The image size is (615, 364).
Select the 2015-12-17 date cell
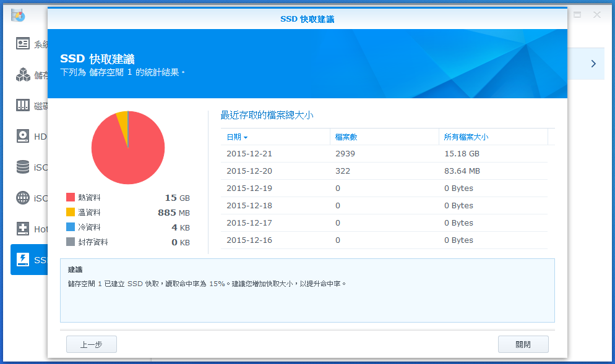(249, 222)
